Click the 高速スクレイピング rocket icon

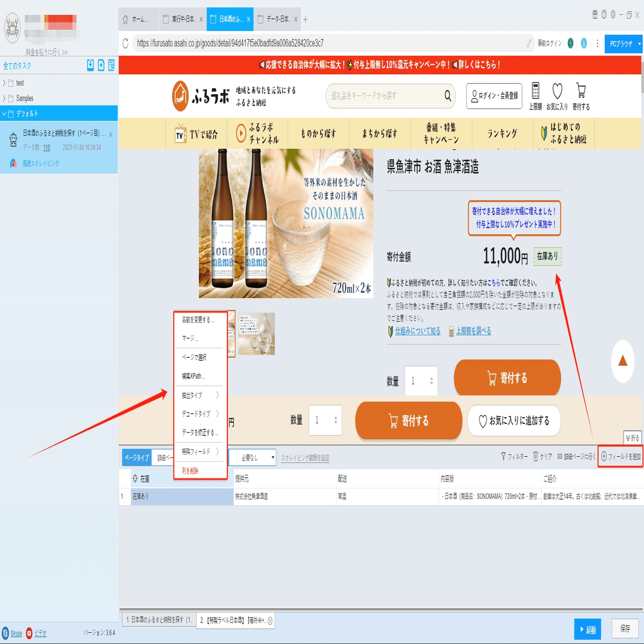(13, 163)
